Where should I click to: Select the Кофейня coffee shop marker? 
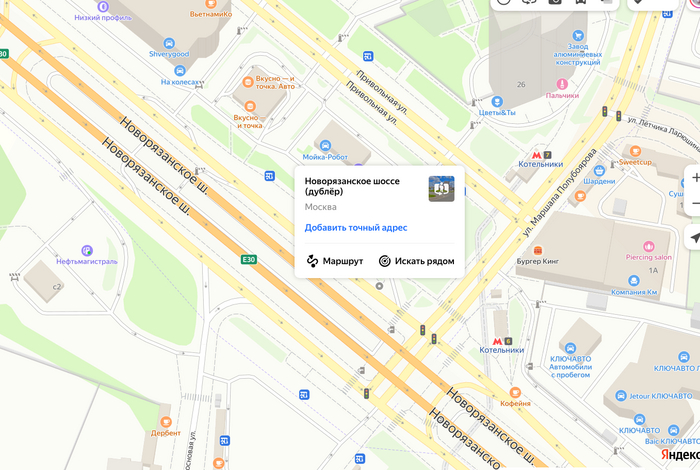[x=515, y=392]
